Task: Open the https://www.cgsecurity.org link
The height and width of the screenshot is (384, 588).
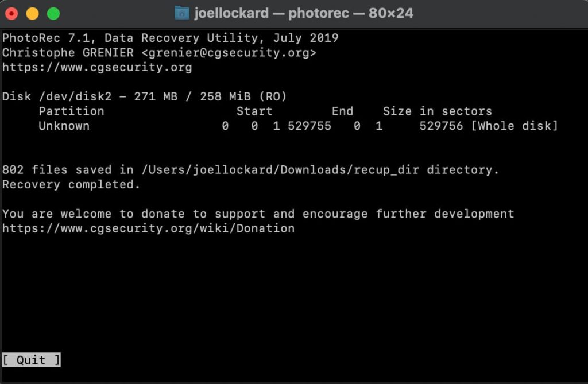Action: pos(97,67)
